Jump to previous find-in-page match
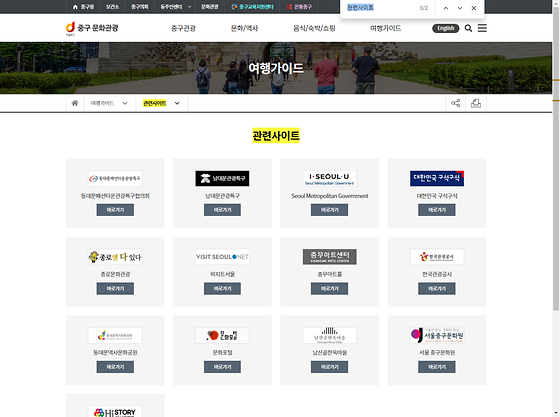 [446, 8]
